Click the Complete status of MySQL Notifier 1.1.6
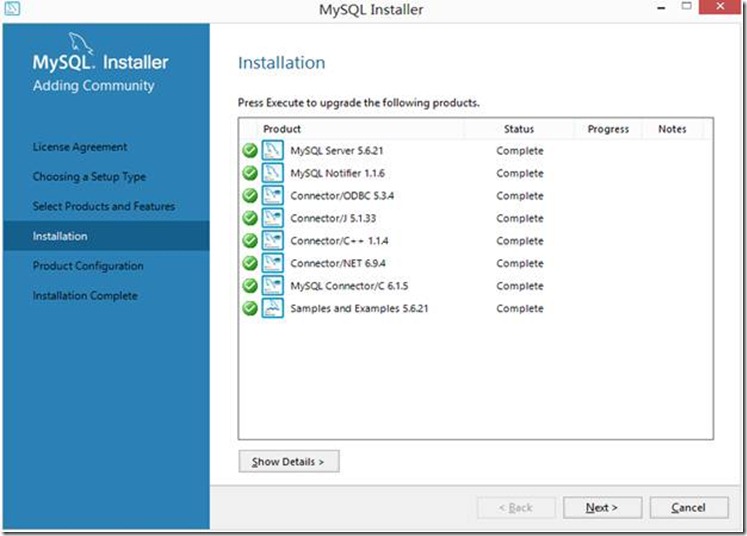 [x=520, y=173]
